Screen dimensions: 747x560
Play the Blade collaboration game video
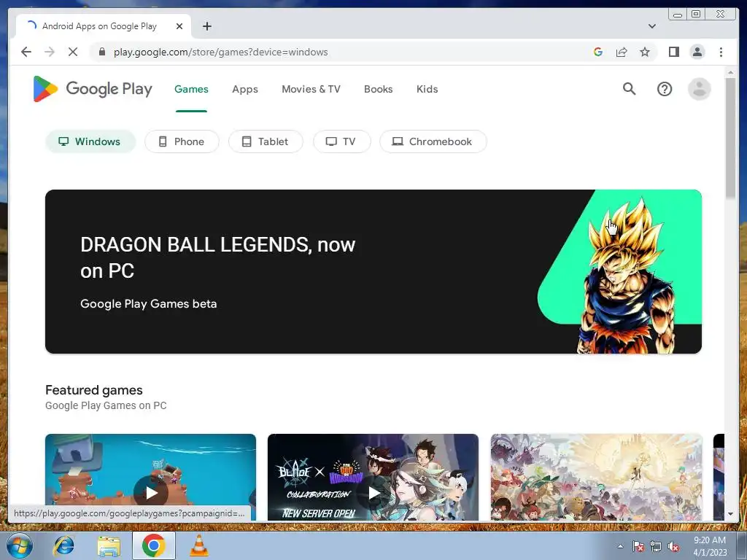coord(373,492)
